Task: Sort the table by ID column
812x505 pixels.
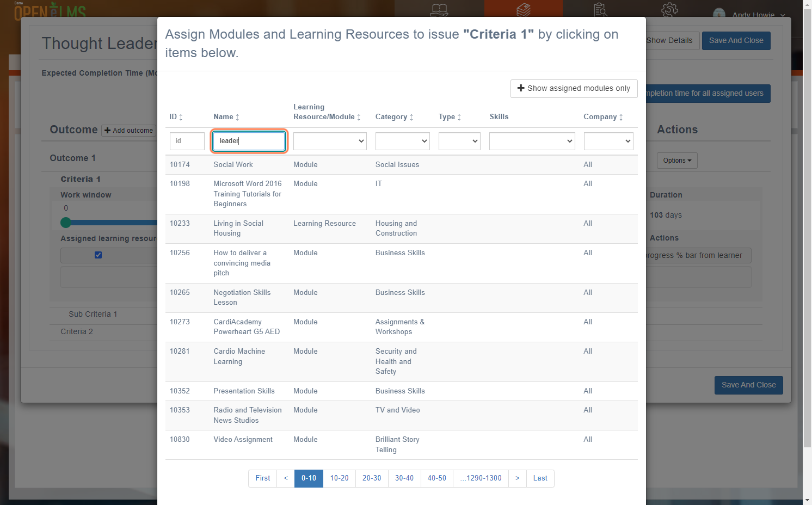Action: coord(176,117)
